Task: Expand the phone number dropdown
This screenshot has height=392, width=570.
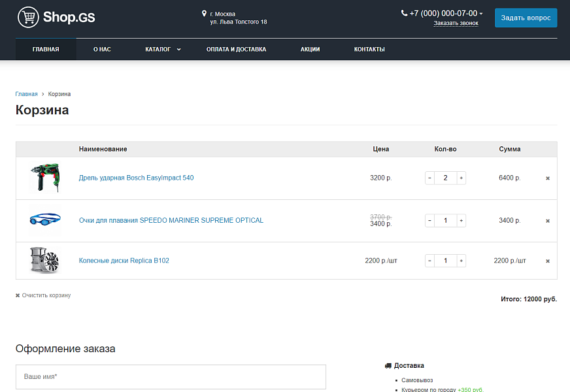Action: [481, 14]
